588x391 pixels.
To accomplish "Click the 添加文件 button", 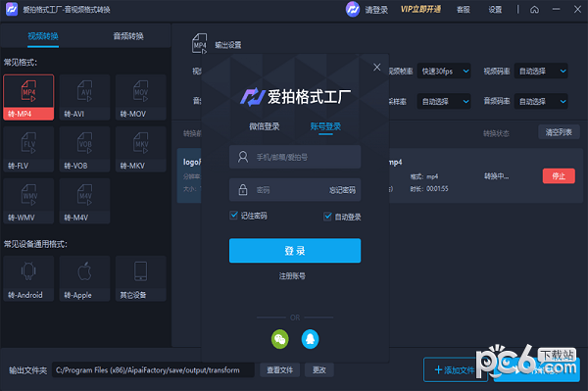I will (x=456, y=370).
